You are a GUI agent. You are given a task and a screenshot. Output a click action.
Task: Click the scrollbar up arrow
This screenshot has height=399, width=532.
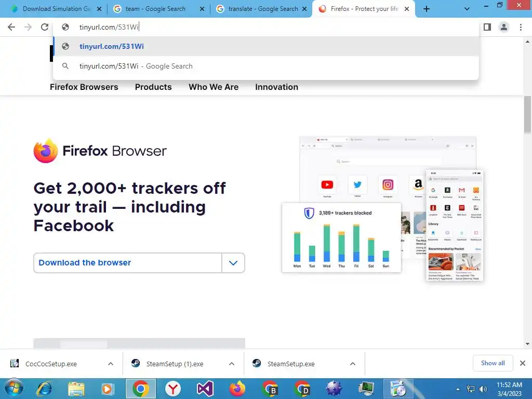pos(527,42)
